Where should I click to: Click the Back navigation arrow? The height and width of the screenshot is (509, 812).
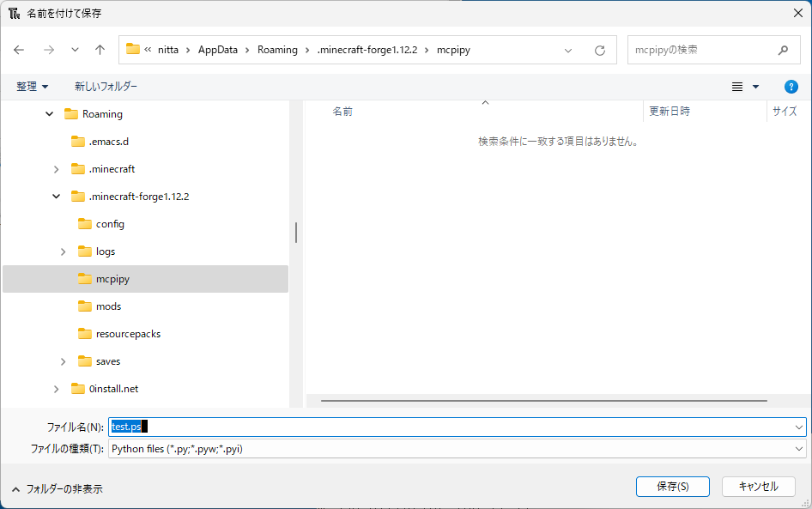[19, 50]
